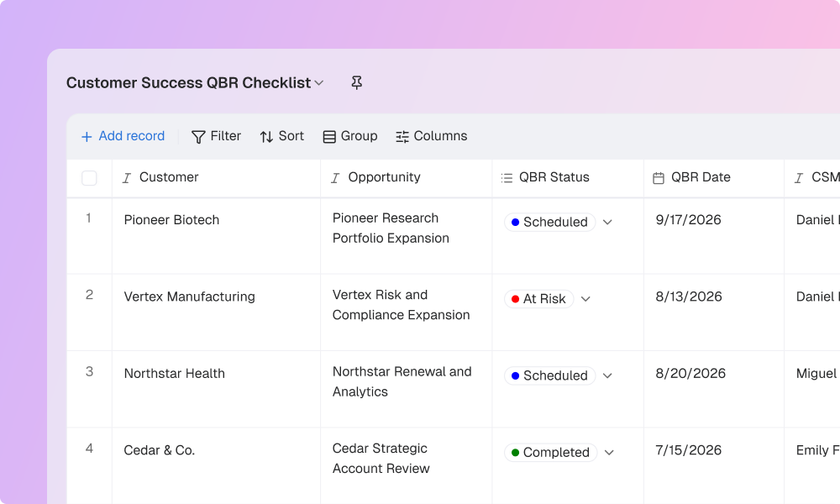Click the green Completed status dot
Screen dimensions: 840x504
tap(516, 453)
